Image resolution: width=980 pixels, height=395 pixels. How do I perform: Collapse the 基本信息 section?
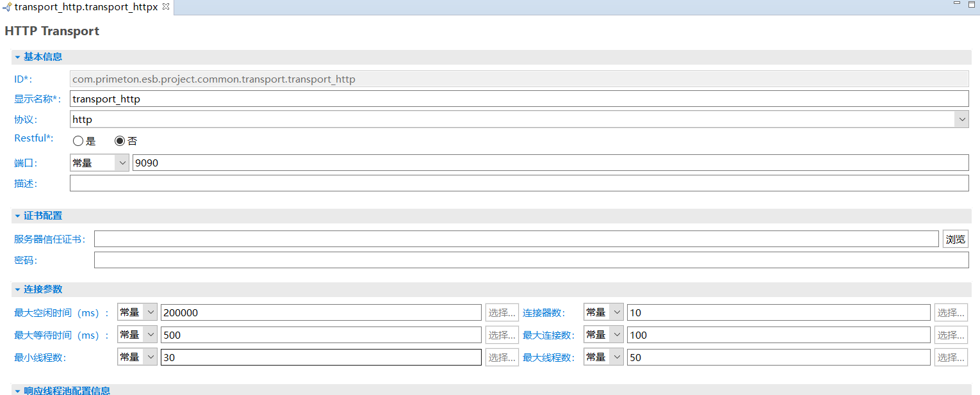pos(18,57)
